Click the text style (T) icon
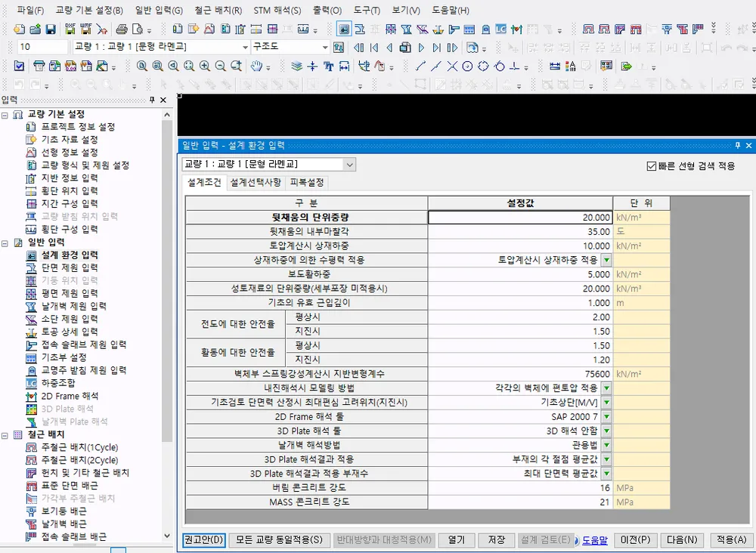756x553 pixels. click(328, 66)
